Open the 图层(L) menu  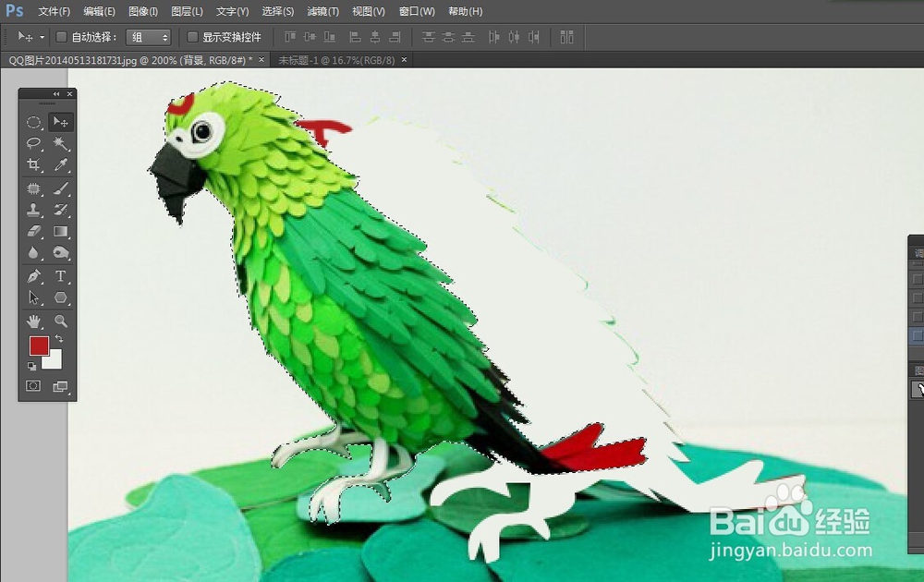187,11
